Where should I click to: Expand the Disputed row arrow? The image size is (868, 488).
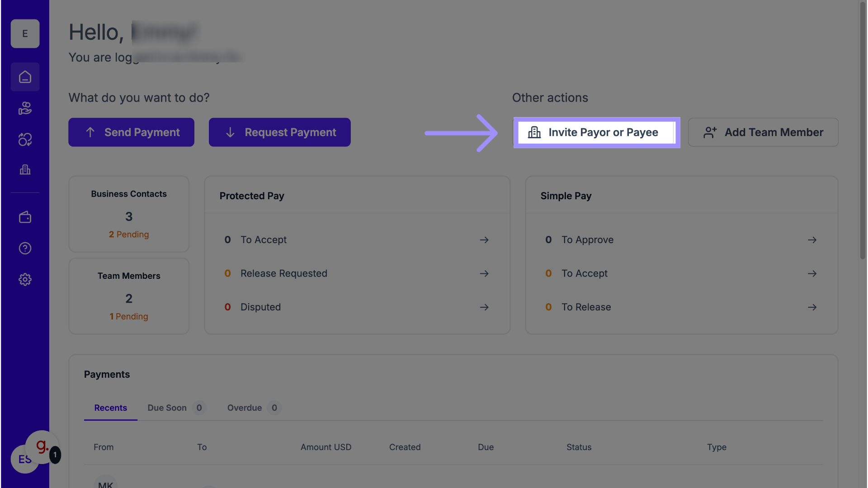point(484,307)
